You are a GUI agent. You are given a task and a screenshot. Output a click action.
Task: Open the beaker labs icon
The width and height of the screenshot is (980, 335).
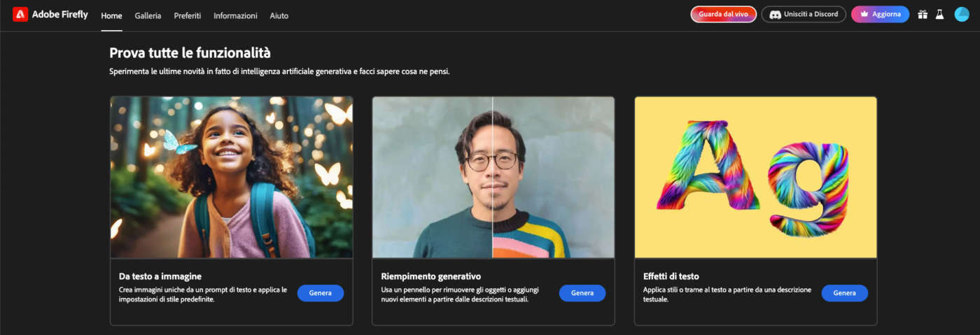click(x=940, y=14)
